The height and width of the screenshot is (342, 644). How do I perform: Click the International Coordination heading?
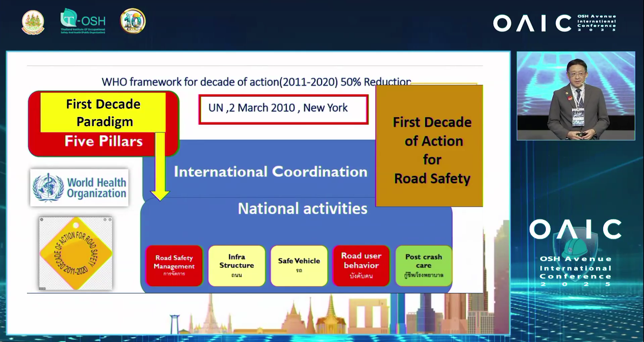270,172
